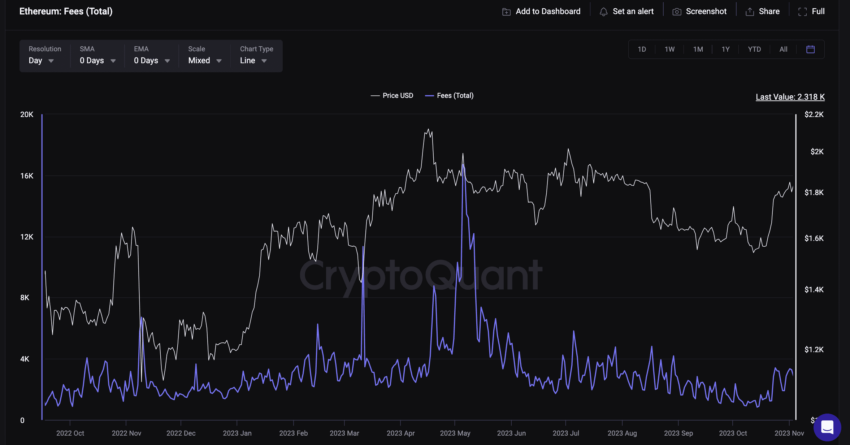Change Chart Type Line dropdown
Viewport: 850px width, 445px height.
(256, 60)
